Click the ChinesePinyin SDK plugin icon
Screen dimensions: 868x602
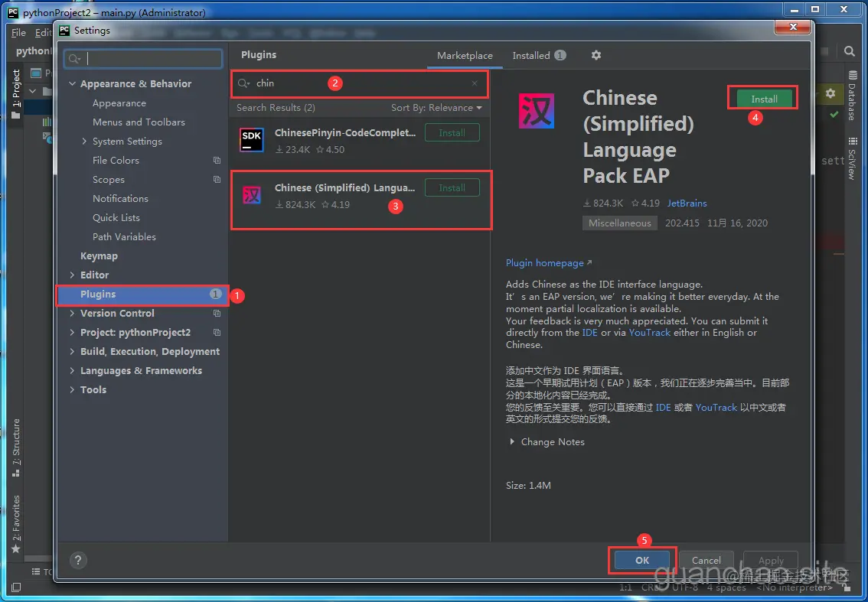point(252,140)
